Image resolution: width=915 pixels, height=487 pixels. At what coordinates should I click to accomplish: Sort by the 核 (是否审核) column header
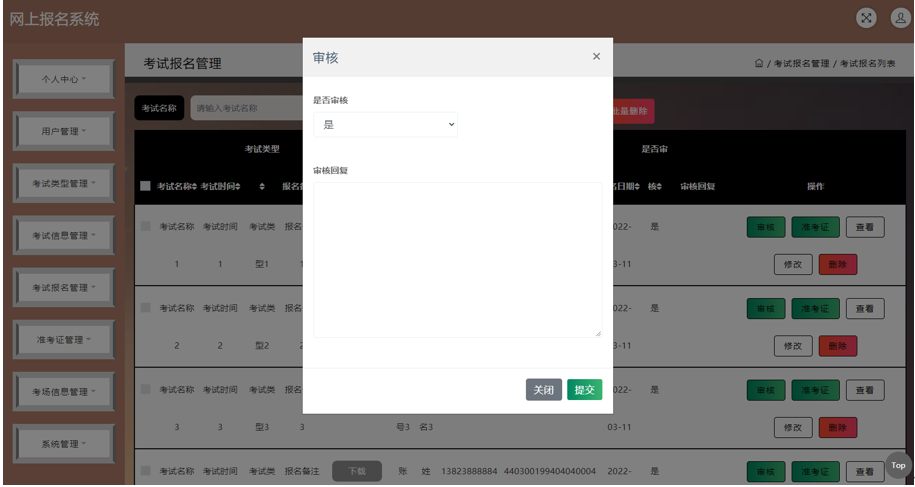[655, 187]
